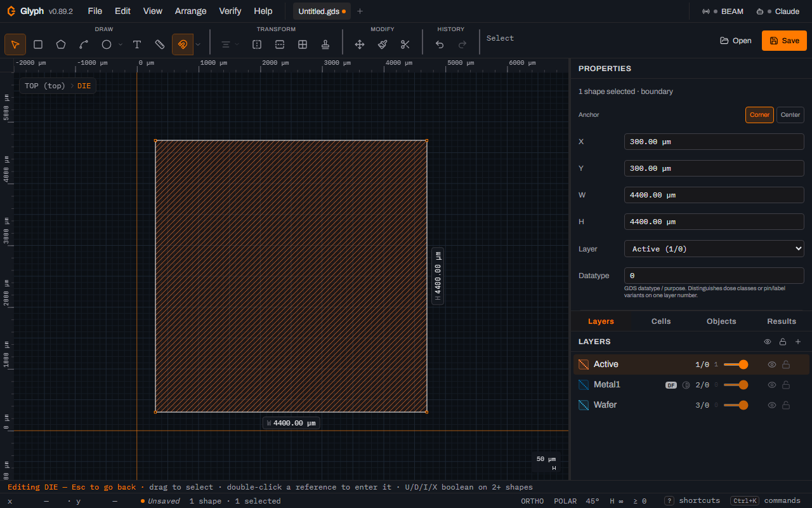
Task: Set anchor to Center
Action: click(790, 115)
